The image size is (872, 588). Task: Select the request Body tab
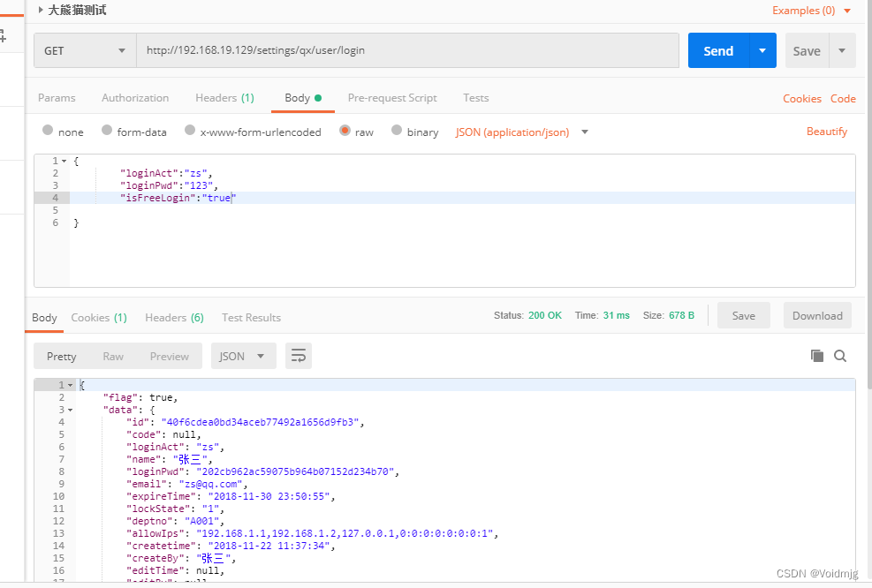click(x=302, y=98)
